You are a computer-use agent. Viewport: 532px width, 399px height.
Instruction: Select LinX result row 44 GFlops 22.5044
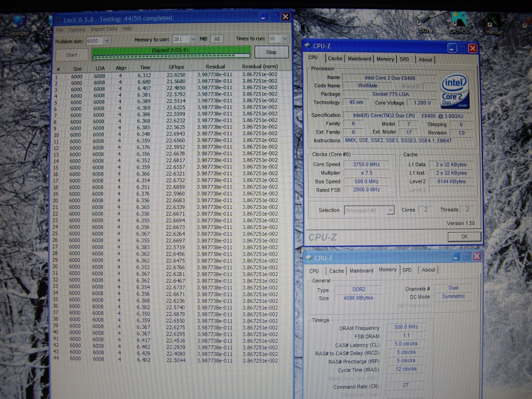tap(176, 360)
